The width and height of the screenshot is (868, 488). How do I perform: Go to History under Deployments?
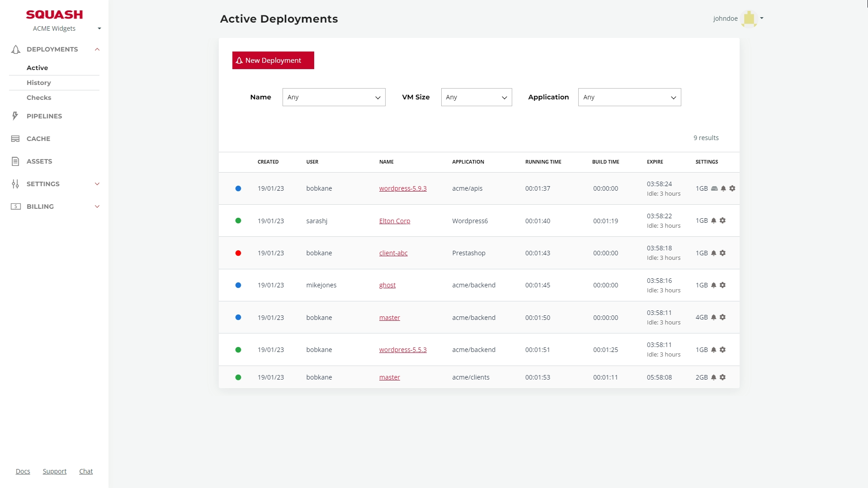(39, 83)
